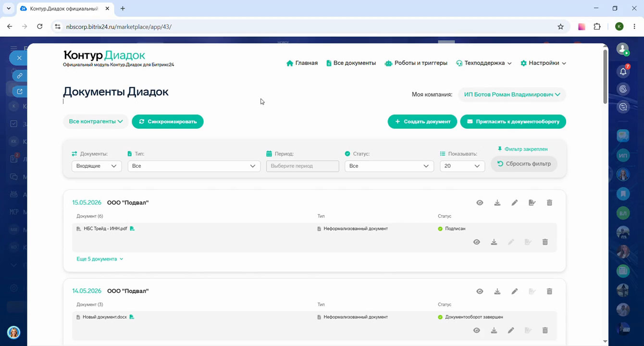644x346 pixels.
Task: Preview the 14.05.2026 ООО "Подвал" document group
Action: point(480,291)
